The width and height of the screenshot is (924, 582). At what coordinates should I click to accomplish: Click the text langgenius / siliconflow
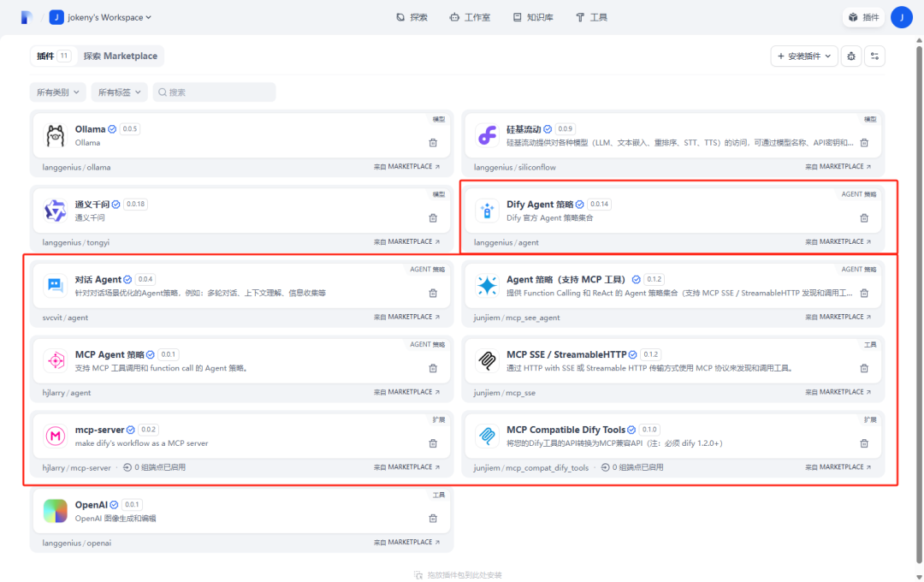coord(514,168)
